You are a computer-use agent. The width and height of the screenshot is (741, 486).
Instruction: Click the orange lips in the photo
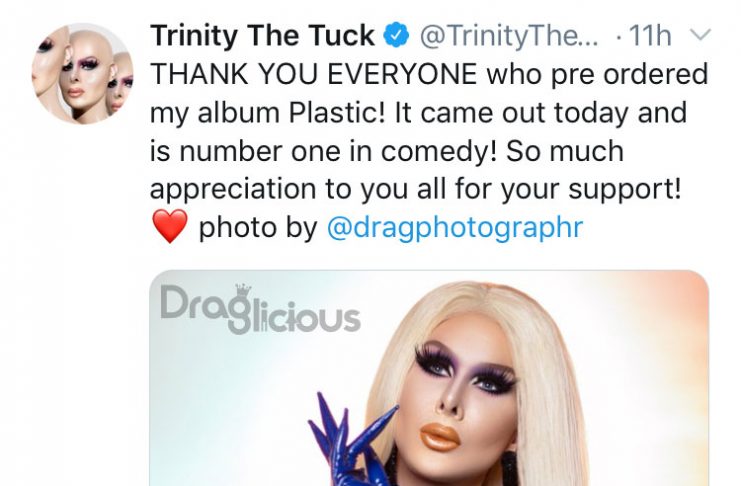[x=439, y=436]
